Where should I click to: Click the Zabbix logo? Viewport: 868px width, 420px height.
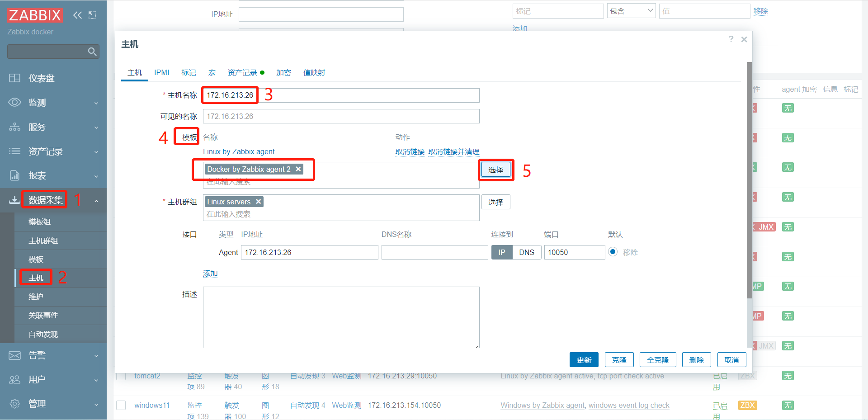35,15
